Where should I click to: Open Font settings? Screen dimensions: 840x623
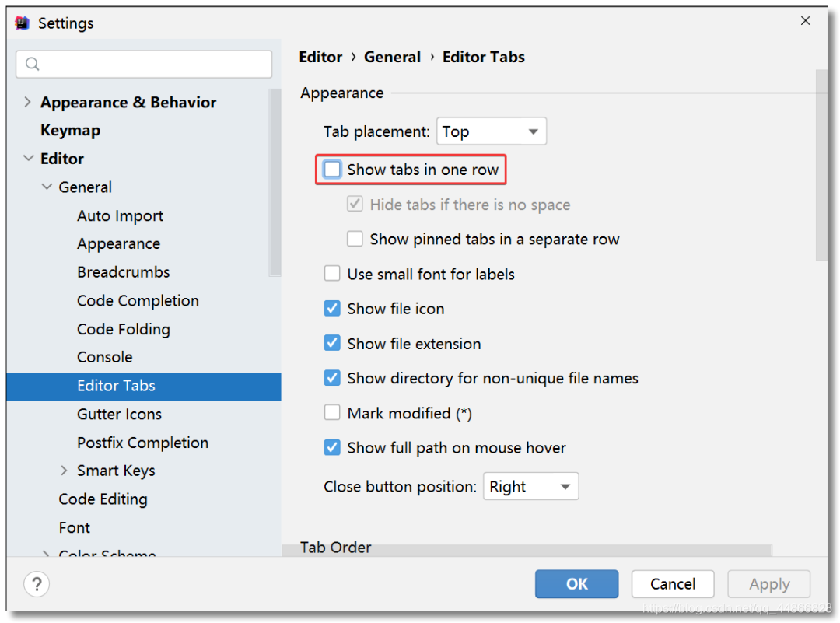point(75,527)
